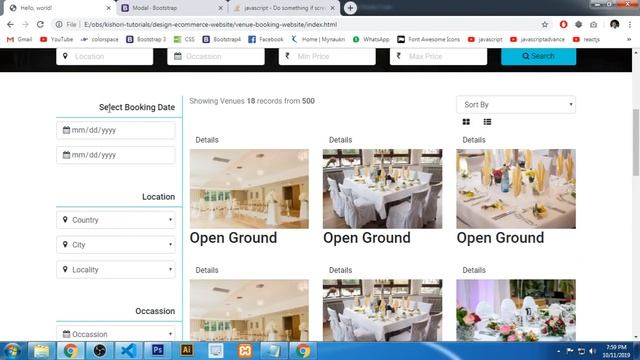The width and height of the screenshot is (640, 360).
Task: Open the camera extension icon in toolbar
Action: click(593, 24)
